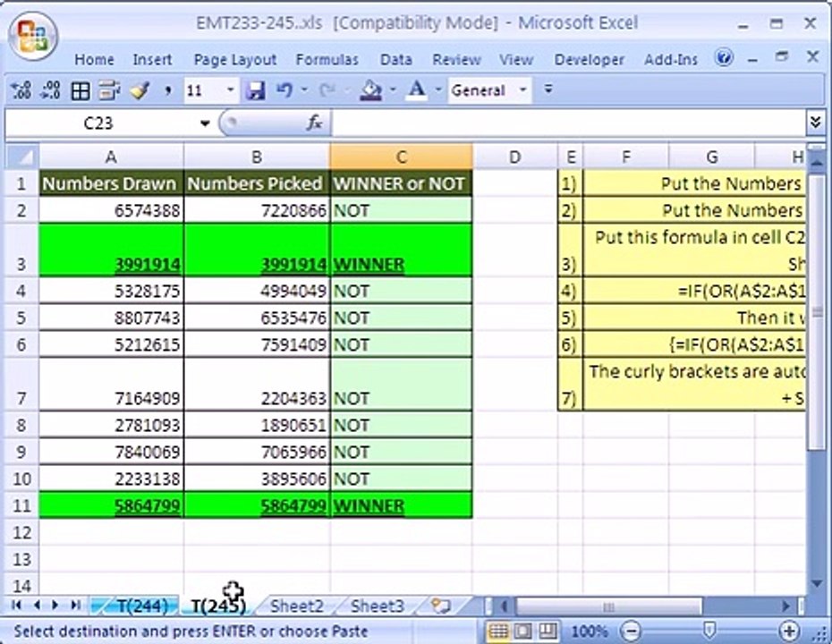Screen dimensions: 832x644
Task: Go to previous sheet tab arrow
Action: pyautogui.click(x=37, y=605)
